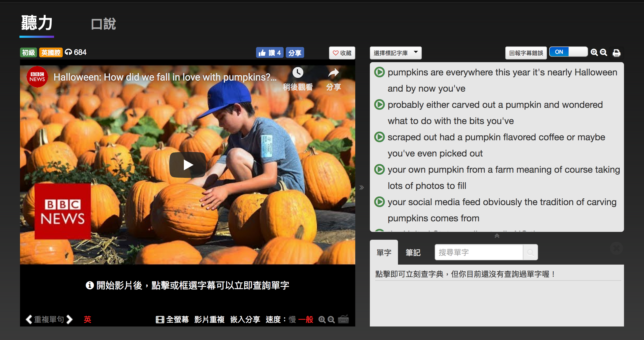Click the text 'lots of photos to fill'
Viewport: 644px width, 340px height.
click(427, 186)
